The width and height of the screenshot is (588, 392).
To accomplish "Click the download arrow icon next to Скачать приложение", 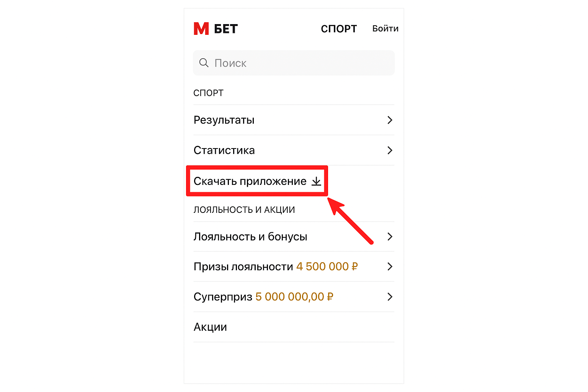I will click(x=316, y=181).
